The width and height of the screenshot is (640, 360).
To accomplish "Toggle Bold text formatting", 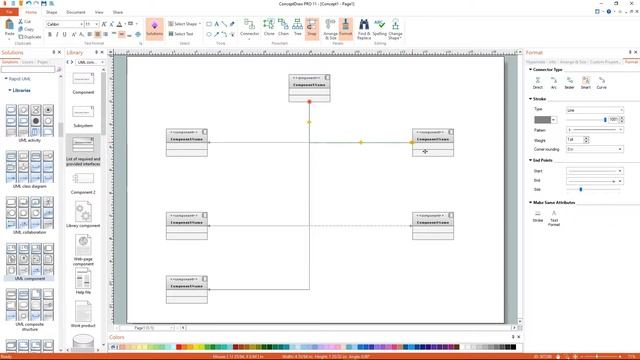I will [x=50, y=35].
